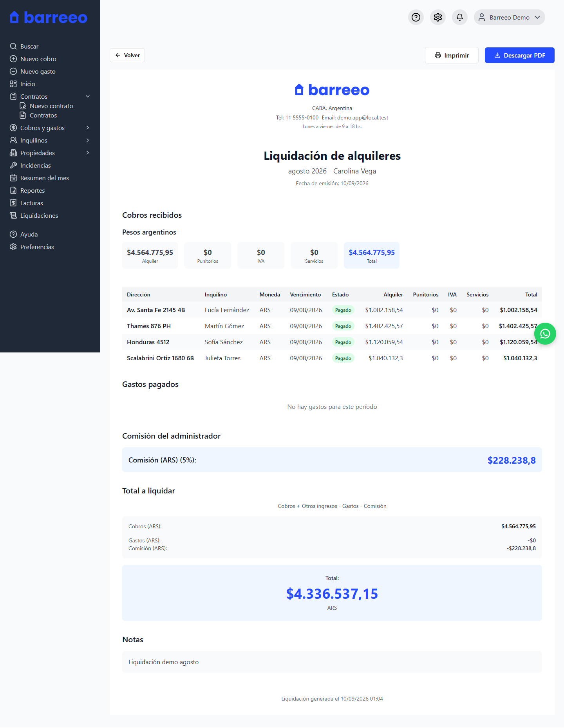Image resolution: width=564 pixels, height=728 pixels.
Task: Click the Nuevo contrato pencil icon
Action: click(x=23, y=106)
